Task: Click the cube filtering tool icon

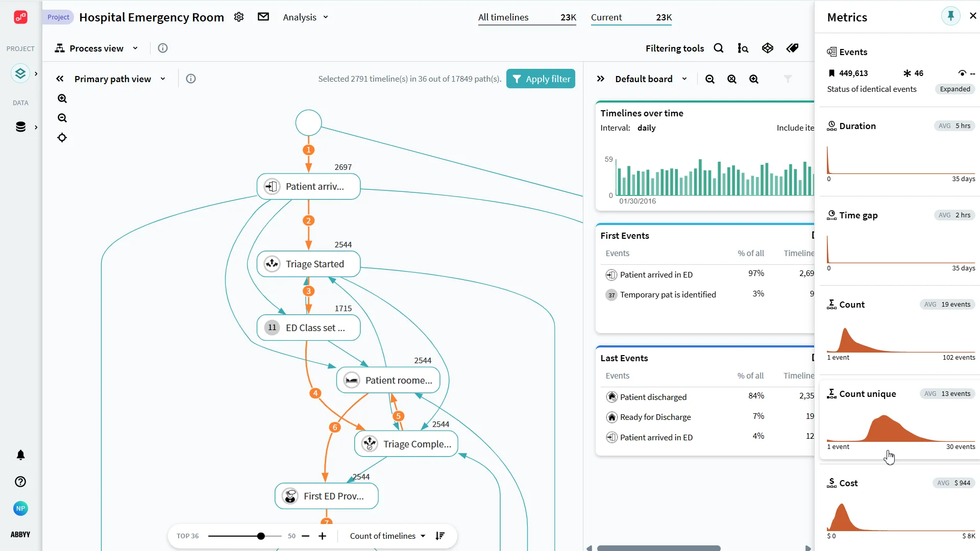Action: click(768, 48)
